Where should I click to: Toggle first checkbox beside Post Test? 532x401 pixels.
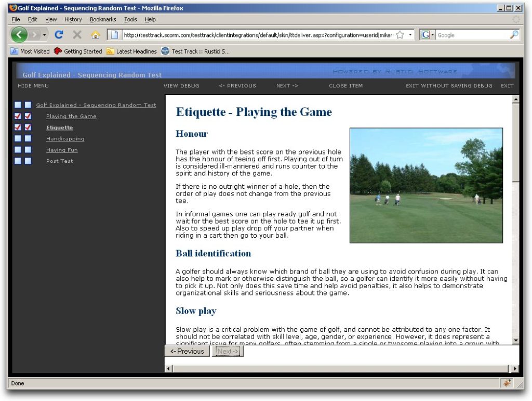point(18,161)
